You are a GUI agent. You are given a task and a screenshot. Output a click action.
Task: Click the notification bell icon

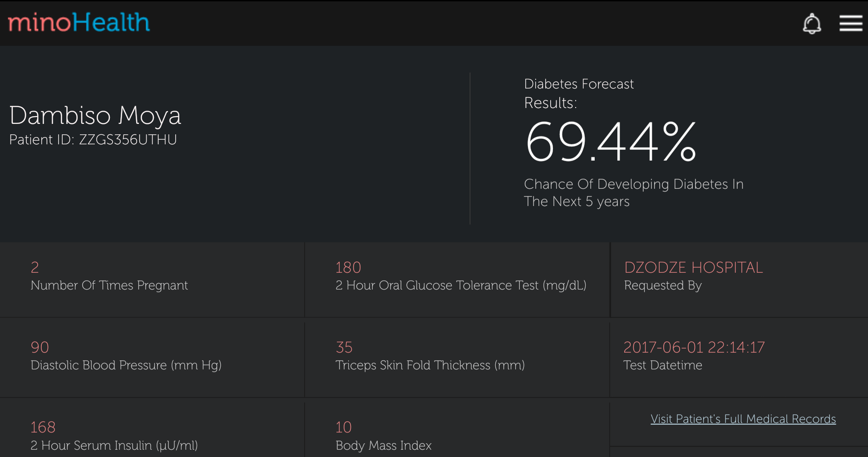pyautogui.click(x=812, y=24)
